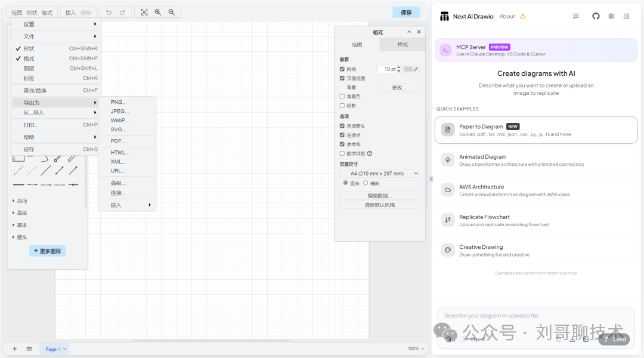Open the settings gear in AI panel

611,16
